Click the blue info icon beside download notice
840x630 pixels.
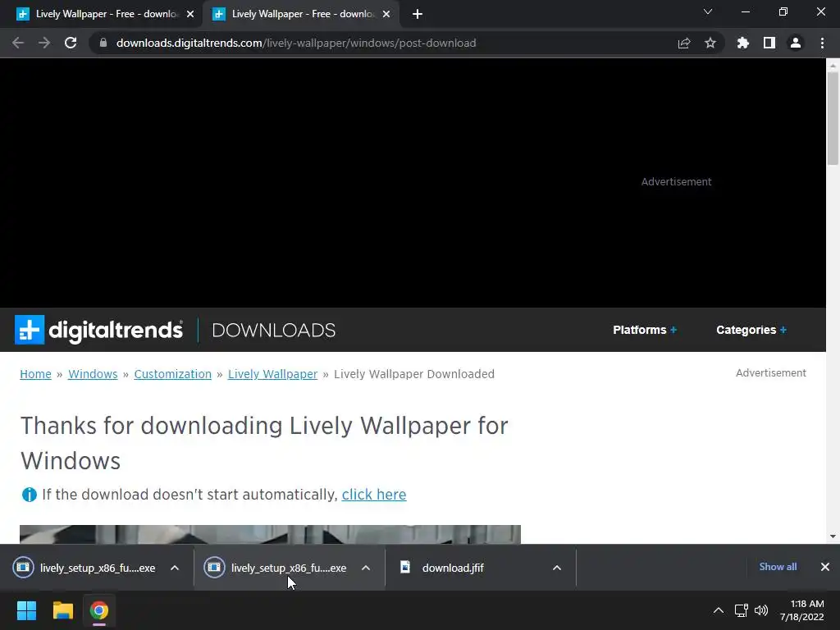pos(29,495)
